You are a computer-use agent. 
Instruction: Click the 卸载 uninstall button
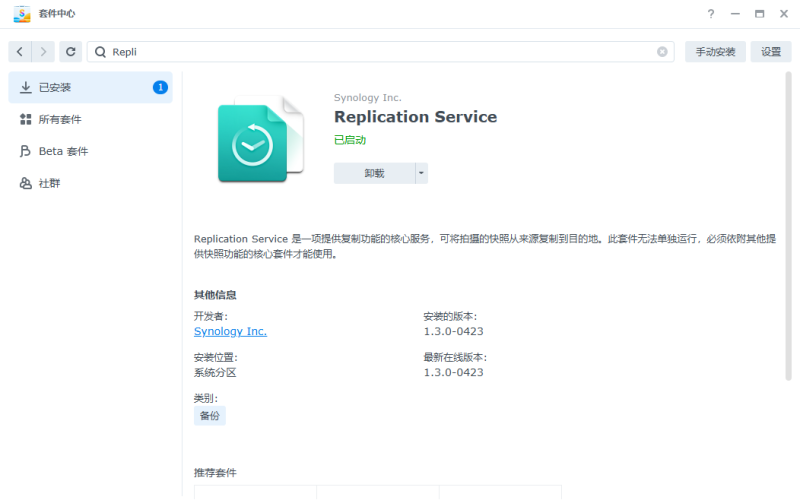(x=374, y=173)
